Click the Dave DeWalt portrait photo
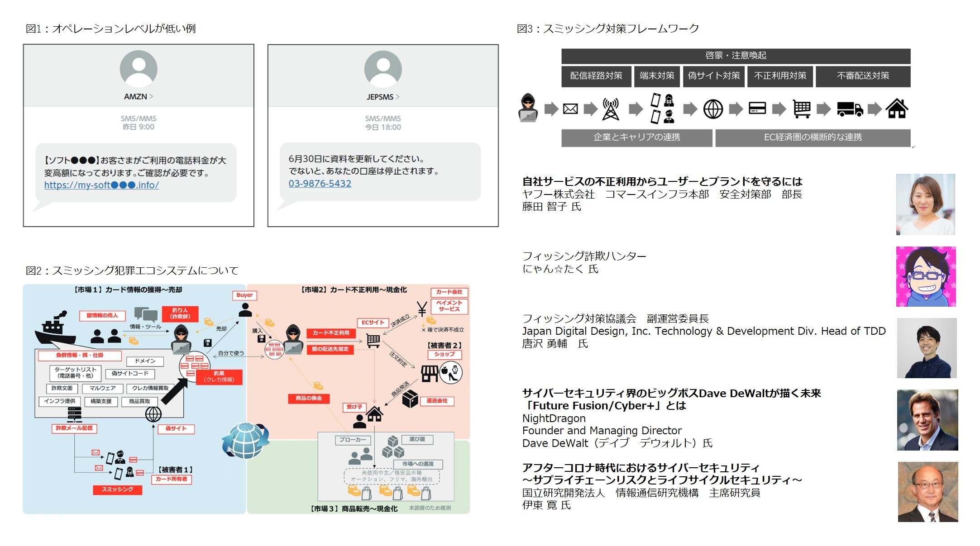 click(x=927, y=420)
